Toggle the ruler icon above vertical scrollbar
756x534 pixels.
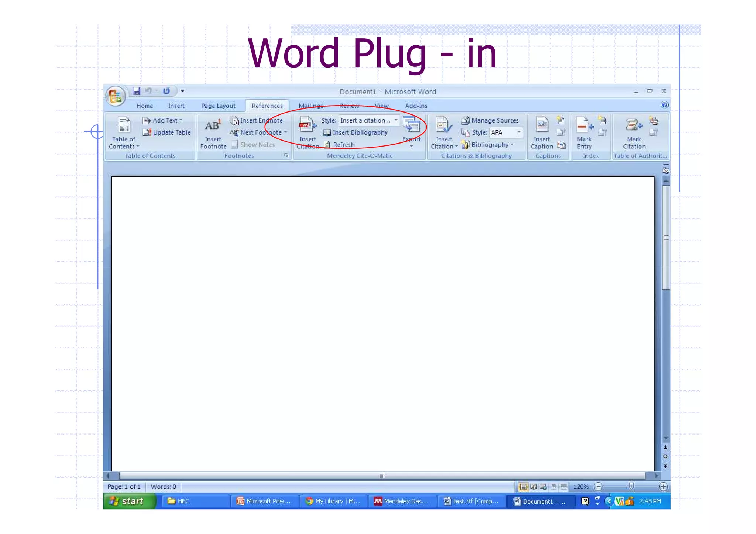point(666,170)
